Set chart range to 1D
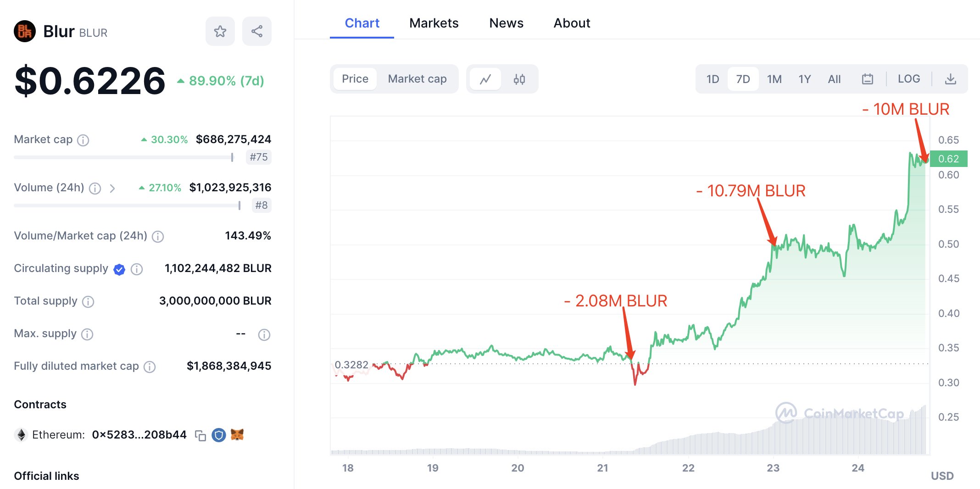Image resolution: width=980 pixels, height=489 pixels. pyautogui.click(x=713, y=79)
